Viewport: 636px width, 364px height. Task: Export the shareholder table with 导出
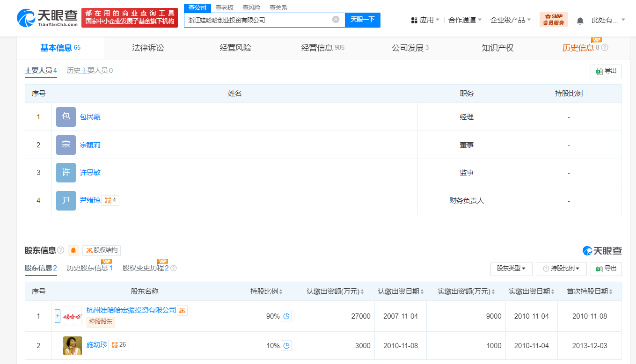pos(606,269)
